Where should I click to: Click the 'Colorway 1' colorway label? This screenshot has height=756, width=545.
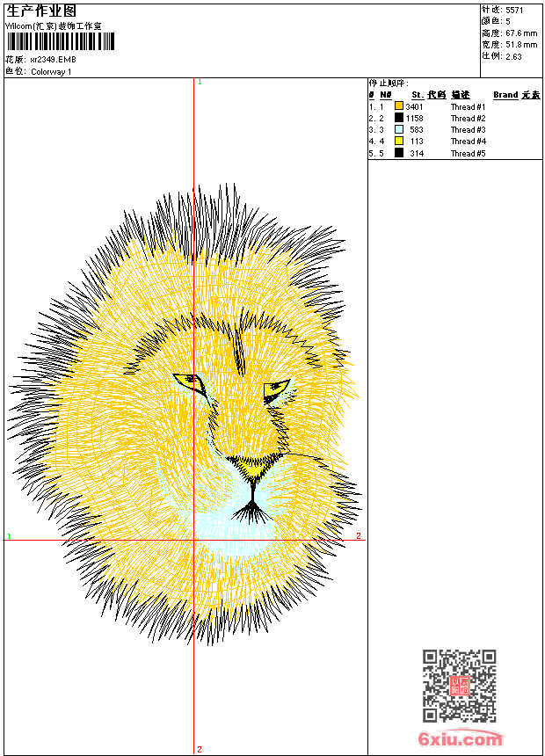[51, 72]
